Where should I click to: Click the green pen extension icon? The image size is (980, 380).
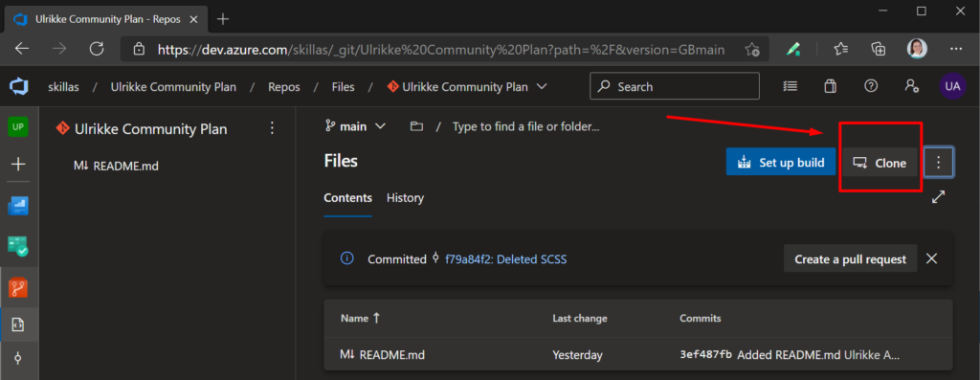point(793,49)
